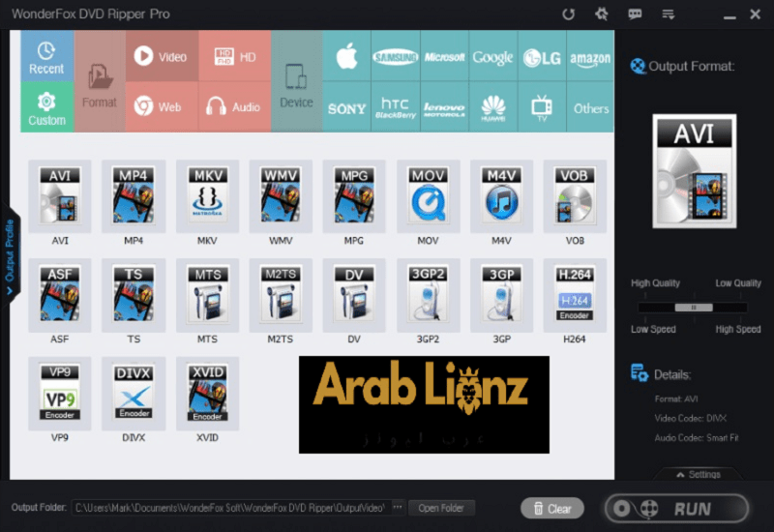Switch to the Recent tab
This screenshot has width=774, height=532.
(46, 56)
